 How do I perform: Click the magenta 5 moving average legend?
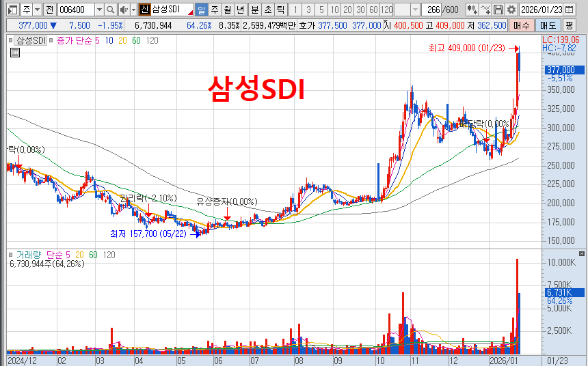97,40
